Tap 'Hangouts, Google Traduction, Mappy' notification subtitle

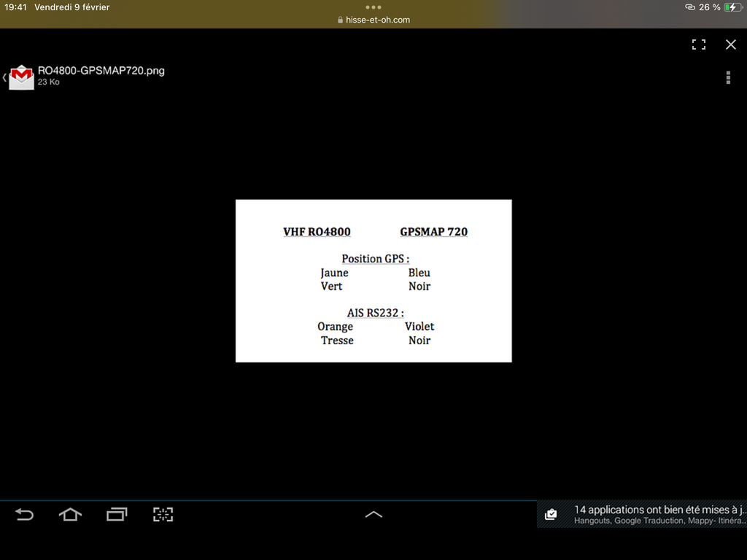click(x=660, y=521)
